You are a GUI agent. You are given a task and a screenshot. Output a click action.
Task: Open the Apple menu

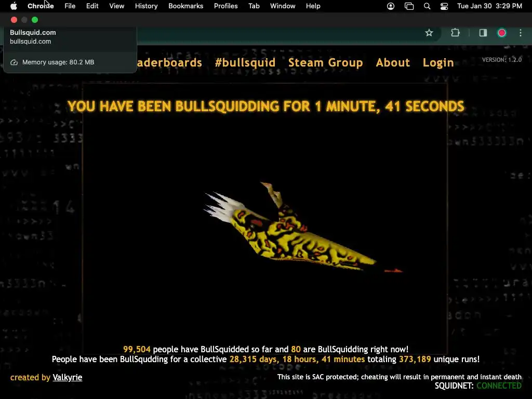[x=14, y=6]
